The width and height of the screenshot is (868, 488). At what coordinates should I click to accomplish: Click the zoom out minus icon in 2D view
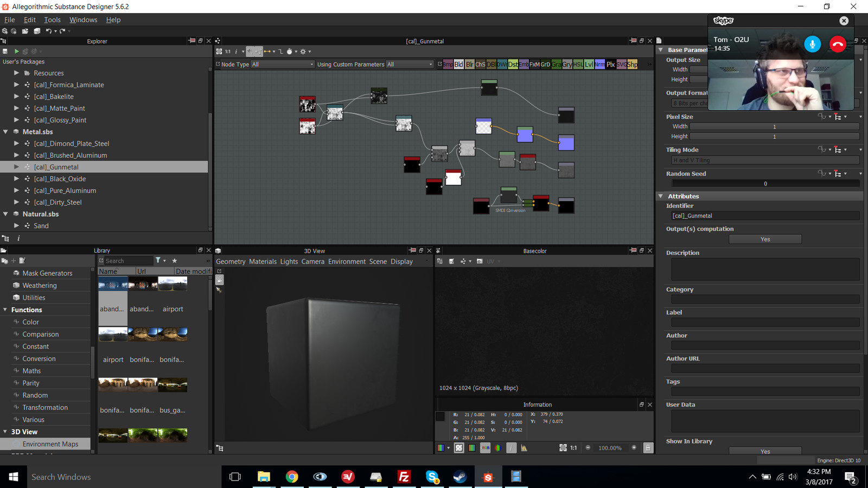click(x=588, y=448)
